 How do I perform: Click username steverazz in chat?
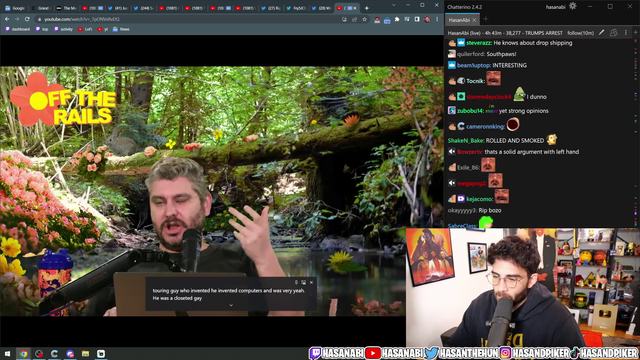pyautogui.click(x=479, y=43)
